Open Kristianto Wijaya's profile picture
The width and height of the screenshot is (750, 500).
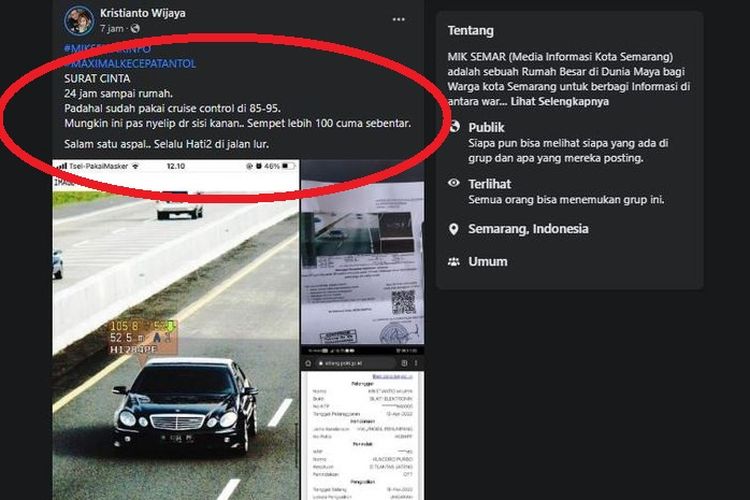[79, 20]
